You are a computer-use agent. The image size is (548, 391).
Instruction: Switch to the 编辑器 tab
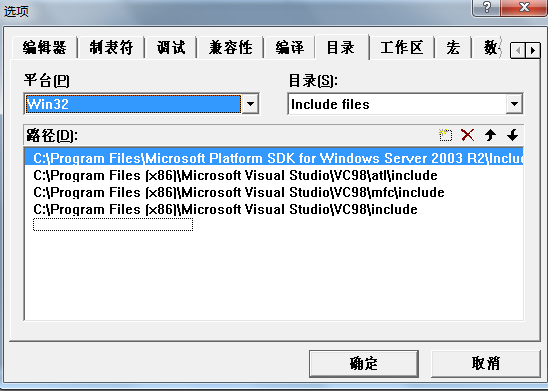pyautogui.click(x=44, y=47)
